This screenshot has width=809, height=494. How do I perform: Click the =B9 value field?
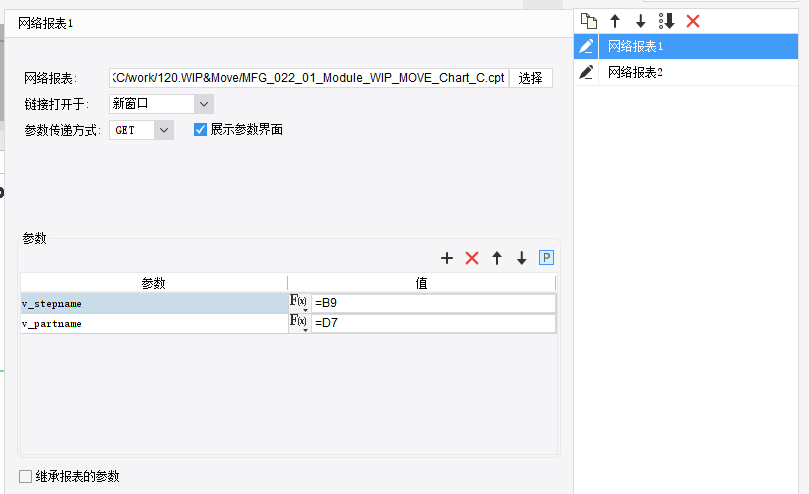[433, 303]
